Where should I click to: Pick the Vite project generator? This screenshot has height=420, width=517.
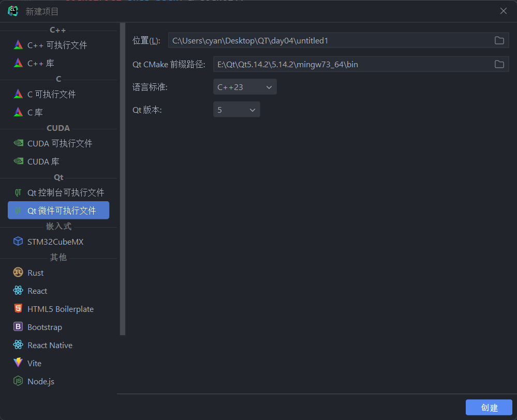pyautogui.click(x=34, y=363)
